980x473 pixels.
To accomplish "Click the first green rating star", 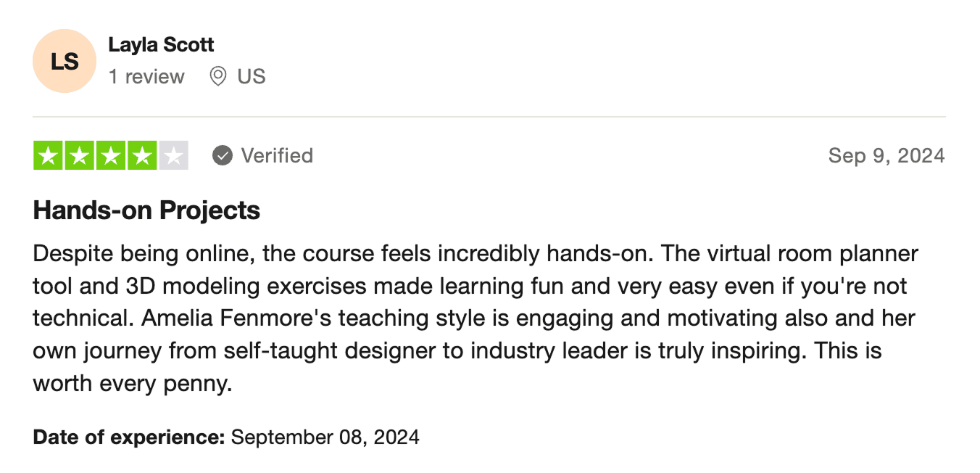I will point(49,155).
